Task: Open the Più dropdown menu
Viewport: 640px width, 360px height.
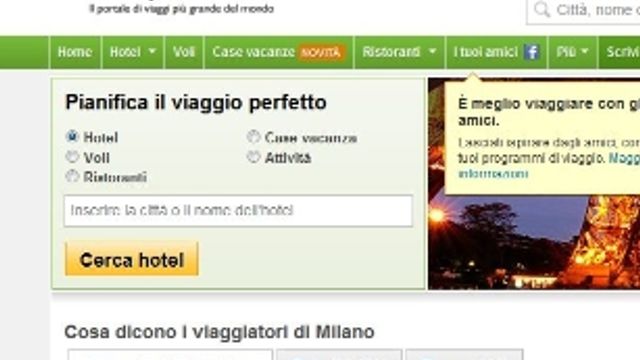Action: coord(573,52)
